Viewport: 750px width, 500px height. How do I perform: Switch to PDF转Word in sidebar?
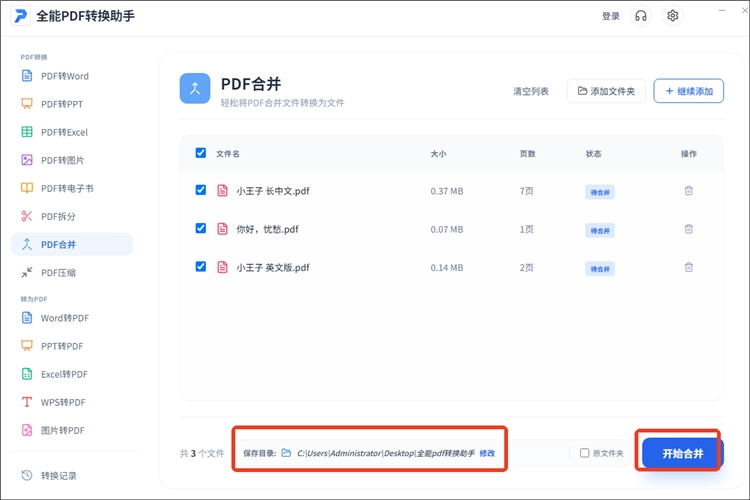point(72,76)
